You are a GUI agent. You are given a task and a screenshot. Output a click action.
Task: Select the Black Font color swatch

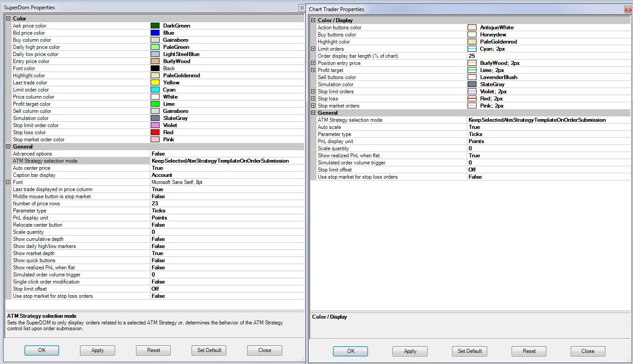pyautogui.click(x=155, y=68)
